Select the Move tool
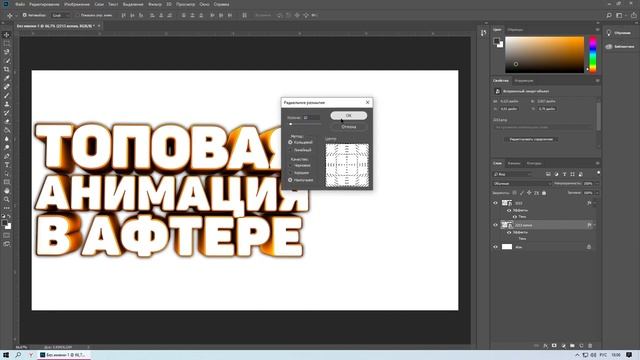 (x=7, y=35)
